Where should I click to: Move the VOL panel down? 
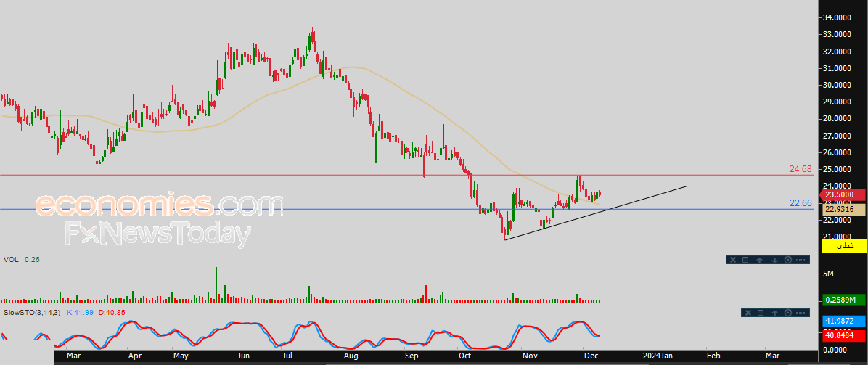[774, 260]
